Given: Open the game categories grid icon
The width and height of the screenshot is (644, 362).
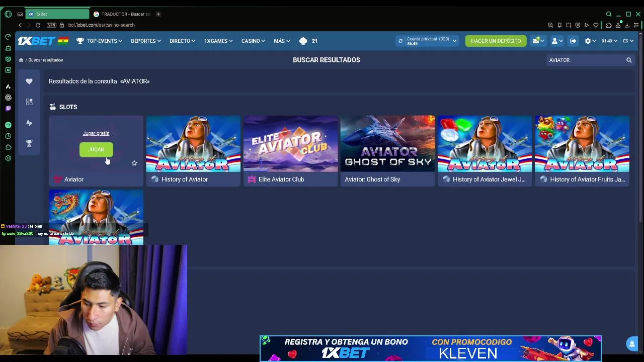Looking at the screenshot, I should point(29,102).
